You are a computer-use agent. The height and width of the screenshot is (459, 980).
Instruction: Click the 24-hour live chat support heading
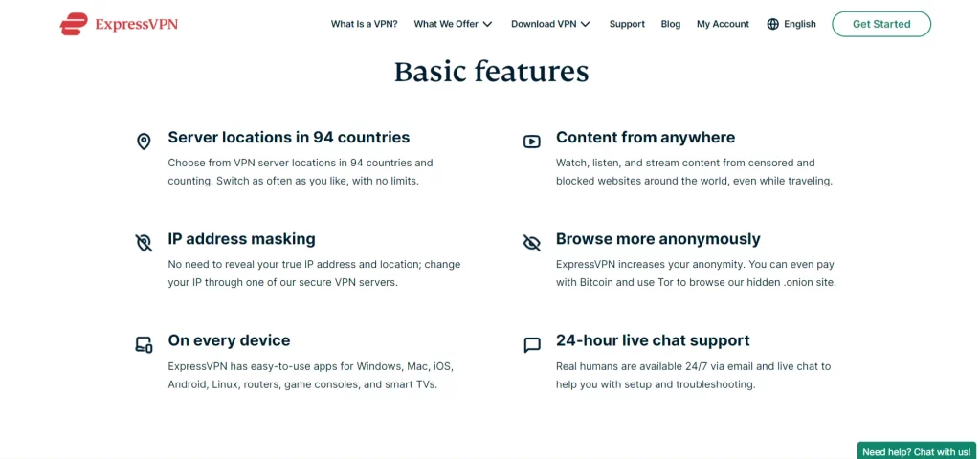(x=653, y=341)
